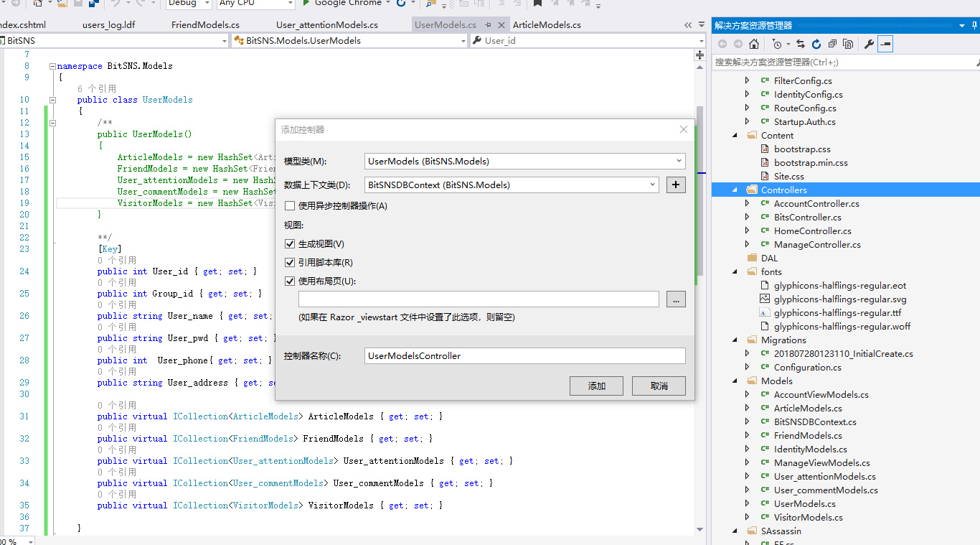This screenshot has width=980, height=545.
Task: Toggle Show All Files icon
Action: [848, 44]
